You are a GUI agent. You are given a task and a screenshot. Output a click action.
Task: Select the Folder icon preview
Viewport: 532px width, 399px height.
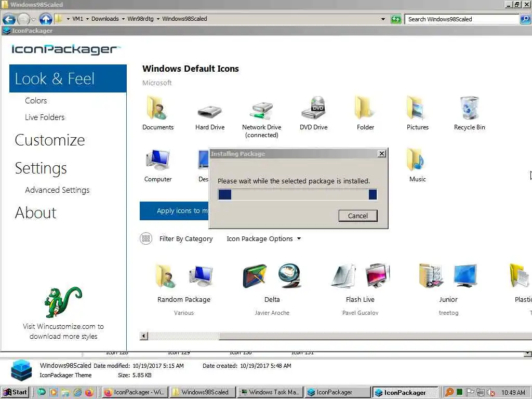pyautogui.click(x=365, y=108)
